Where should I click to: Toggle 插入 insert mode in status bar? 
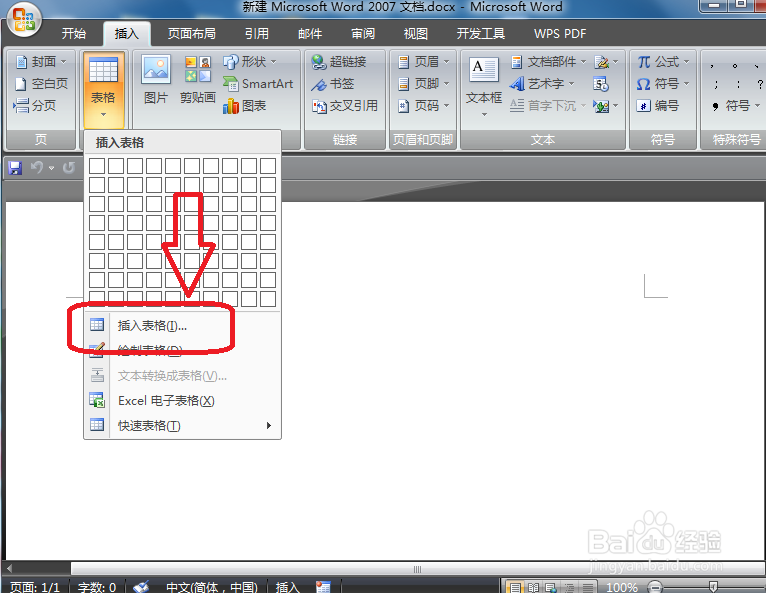tap(287, 587)
